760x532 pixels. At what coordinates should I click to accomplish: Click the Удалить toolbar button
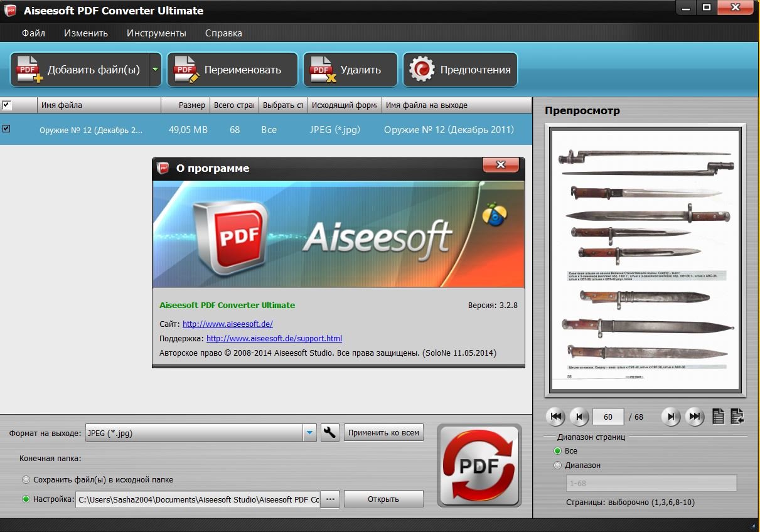[x=350, y=70]
